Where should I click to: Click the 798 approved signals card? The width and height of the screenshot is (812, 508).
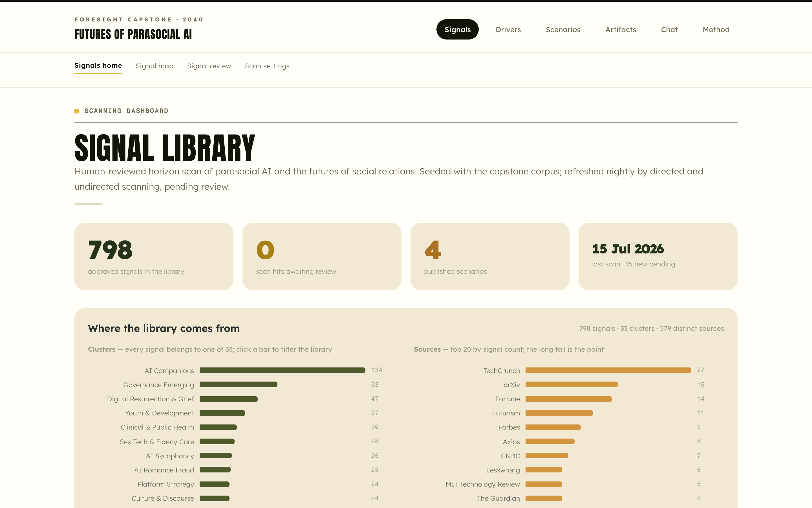point(154,256)
